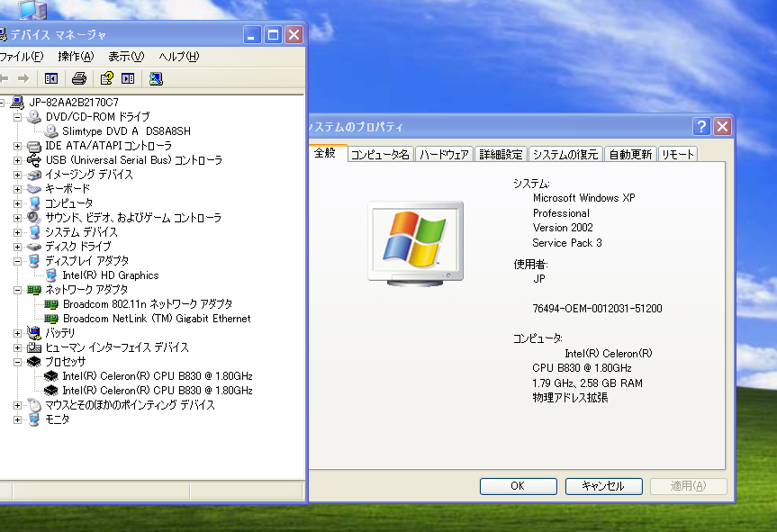Click the Broadcom 802.11n adapter icon
777x532 pixels.
pos(50,303)
